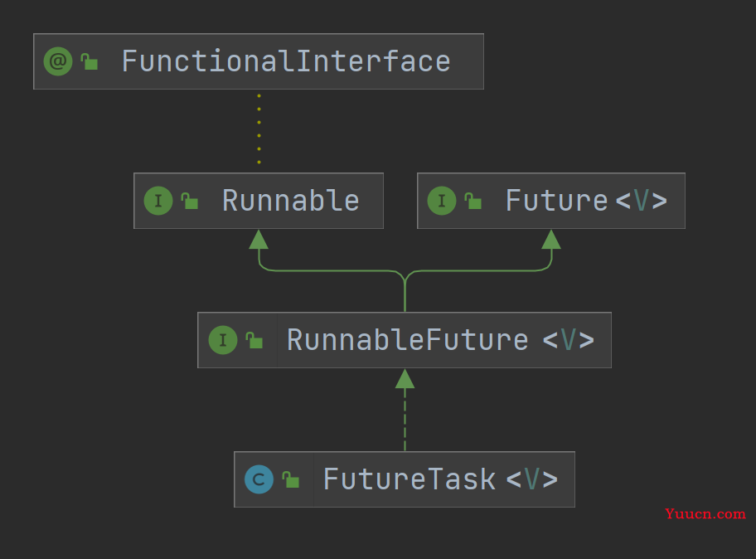Select the RunnableFuture<V> node label
This screenshot has width=756, height=559.
coord(441,340)
